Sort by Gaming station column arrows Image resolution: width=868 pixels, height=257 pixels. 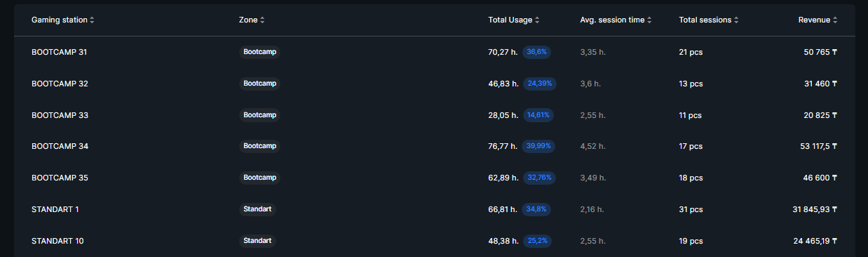(92, 20)
